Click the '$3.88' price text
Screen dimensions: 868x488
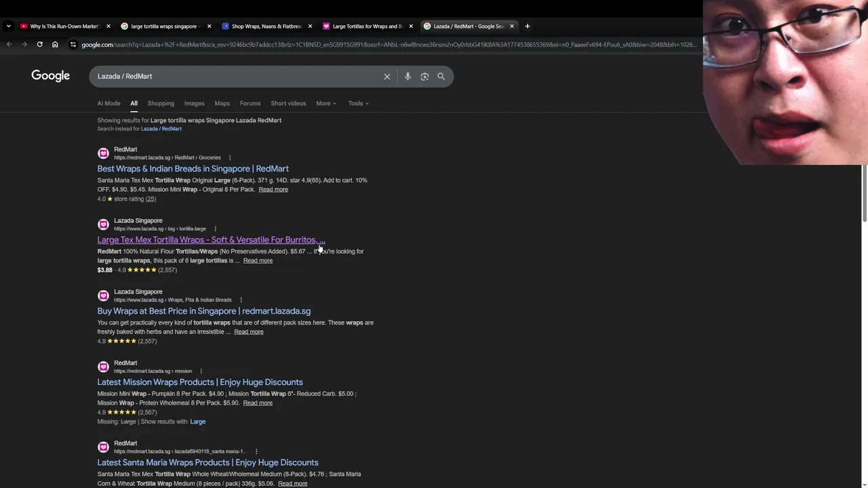(x=104, y=270)
